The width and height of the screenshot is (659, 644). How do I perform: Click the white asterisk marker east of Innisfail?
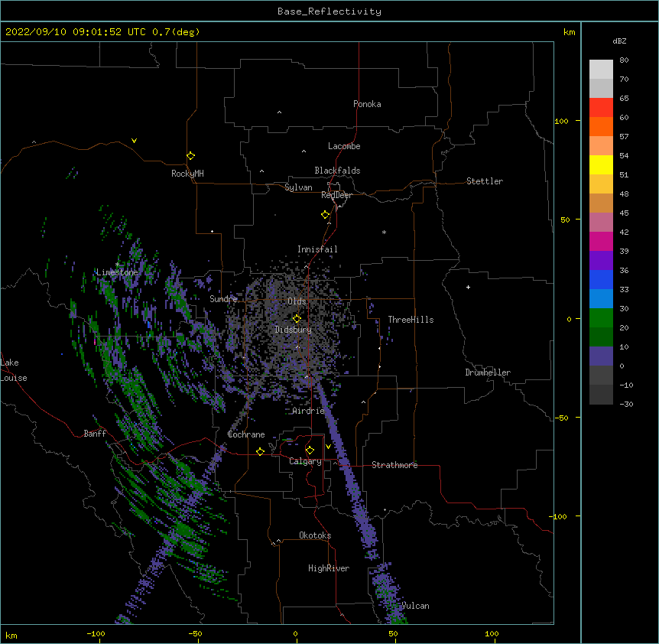click(x=384, y=232)
